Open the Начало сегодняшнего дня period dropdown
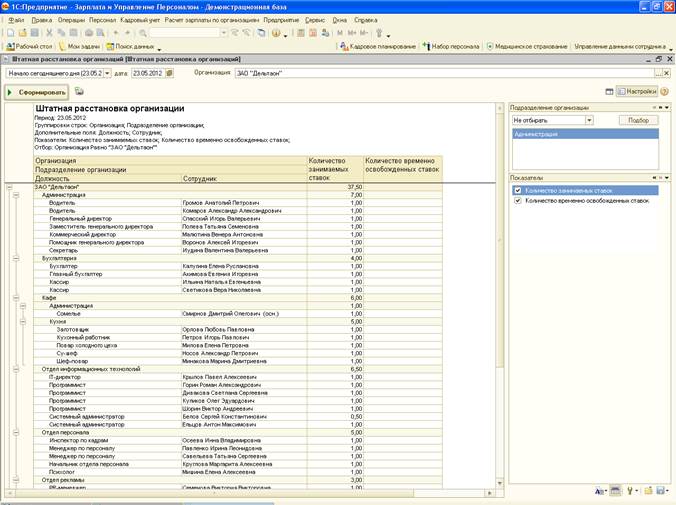The image size is (676, 505). pos(107,73)
